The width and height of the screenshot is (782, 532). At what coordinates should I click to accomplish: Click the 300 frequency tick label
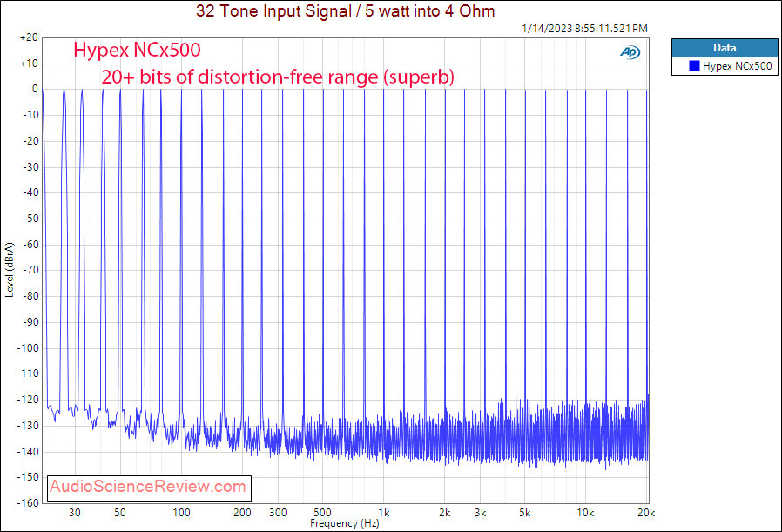[278, 513]
